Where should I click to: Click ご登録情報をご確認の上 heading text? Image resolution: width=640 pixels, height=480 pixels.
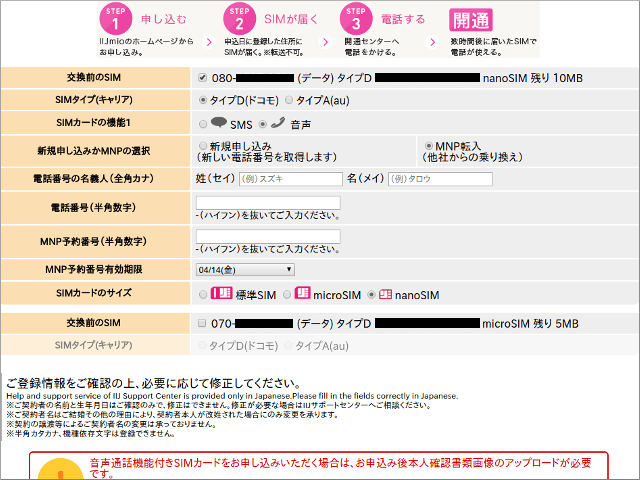pos(154,383)
